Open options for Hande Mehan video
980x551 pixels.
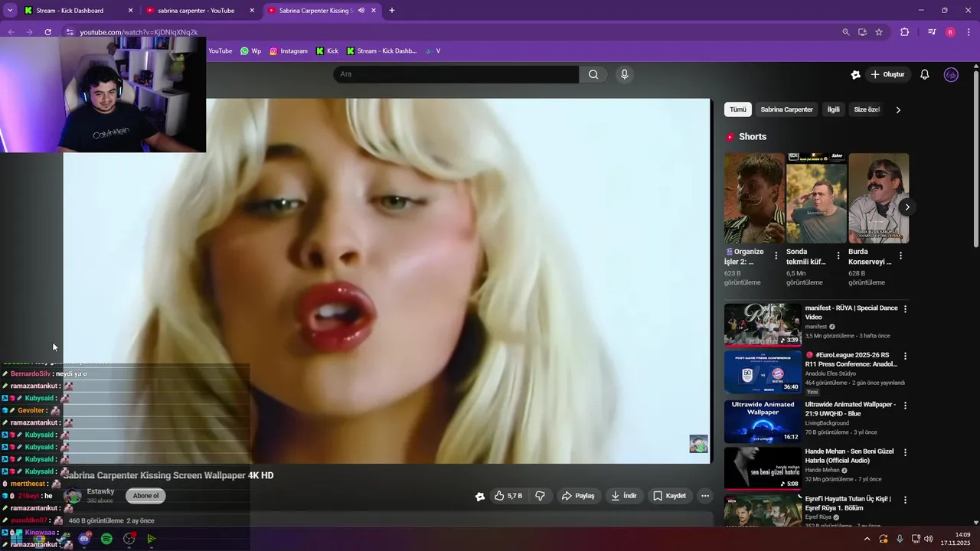pyautogui.click(x=905, y=452)
